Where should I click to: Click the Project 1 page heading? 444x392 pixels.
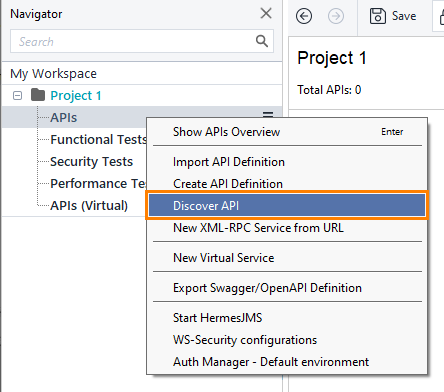pyautogui.click(x=332, y=58)
